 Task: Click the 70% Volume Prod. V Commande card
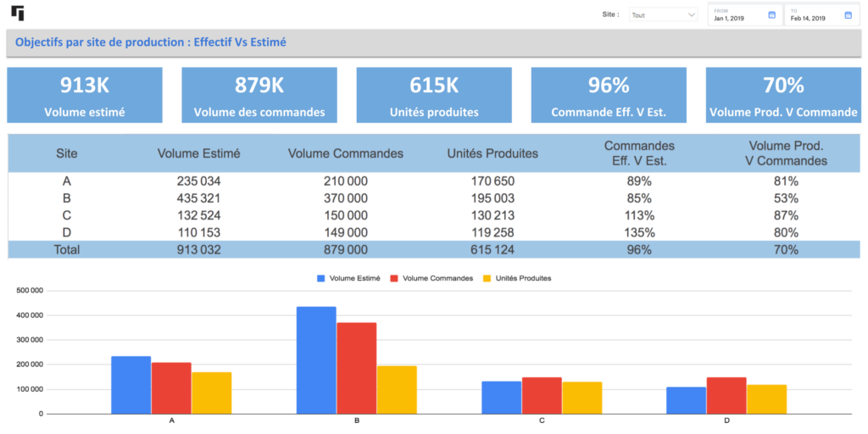click(x=783, y=95)
